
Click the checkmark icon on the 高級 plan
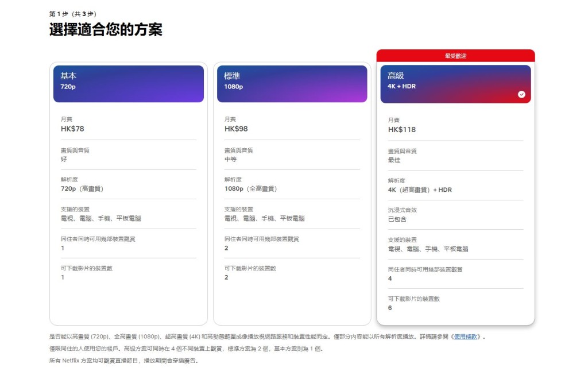[x=520, y=93]
